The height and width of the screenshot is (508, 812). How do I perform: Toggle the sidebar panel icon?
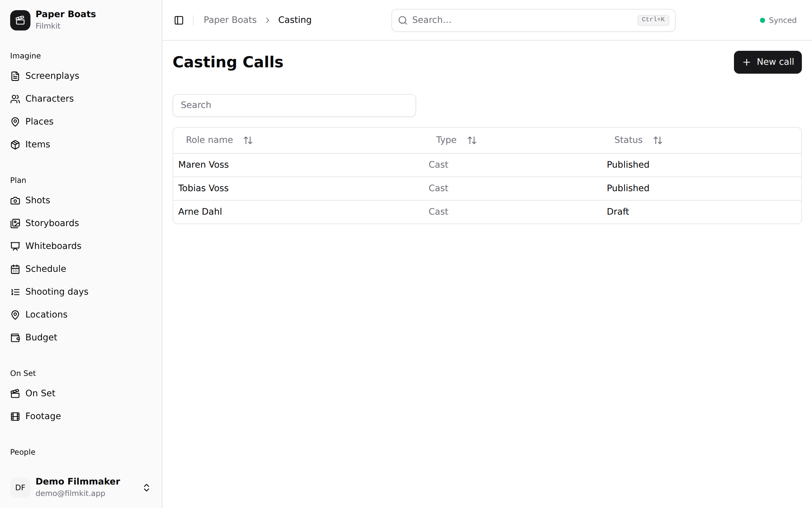179,20
